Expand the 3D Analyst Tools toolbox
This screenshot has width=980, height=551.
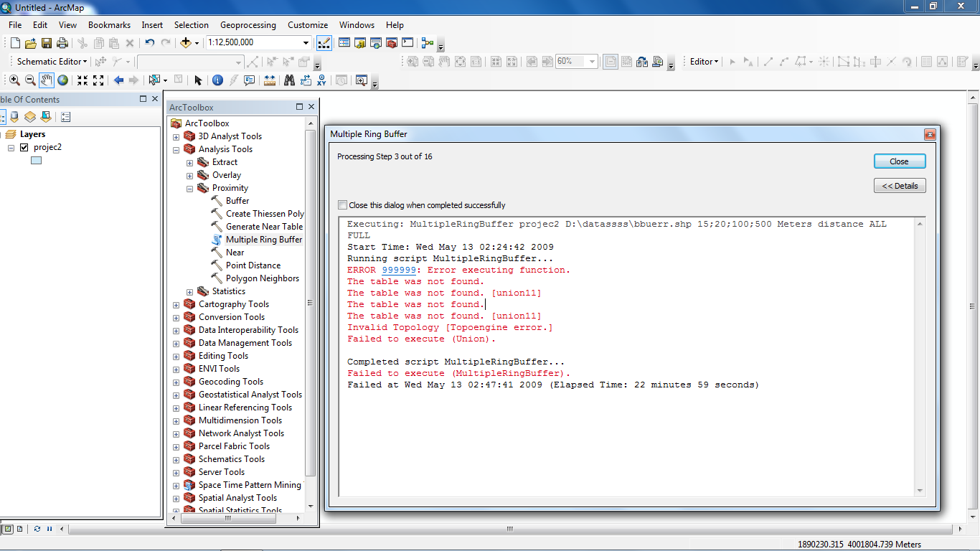click(x=176, y=136)
